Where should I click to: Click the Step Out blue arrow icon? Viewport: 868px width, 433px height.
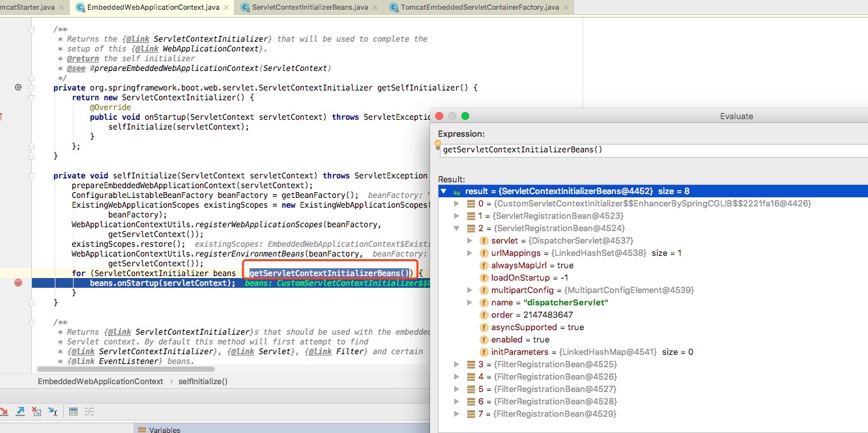(x=20, y=411)
